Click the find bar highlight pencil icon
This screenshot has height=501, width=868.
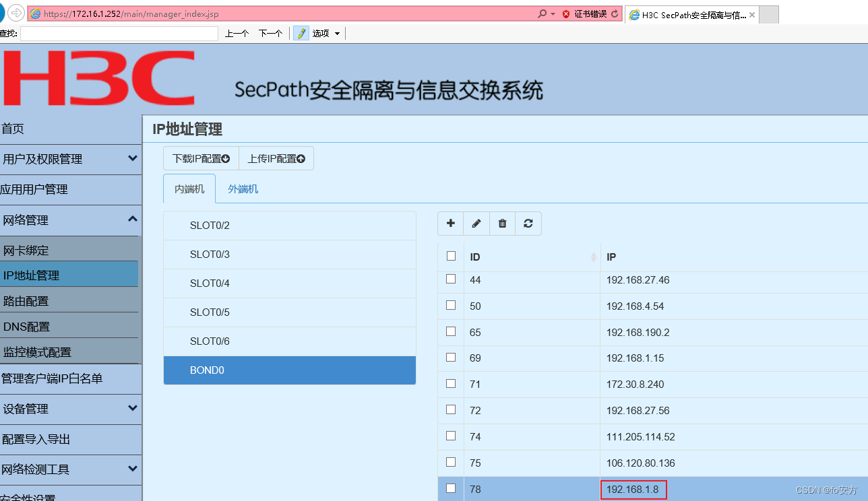pyautogui.click(x=301, y=33)
